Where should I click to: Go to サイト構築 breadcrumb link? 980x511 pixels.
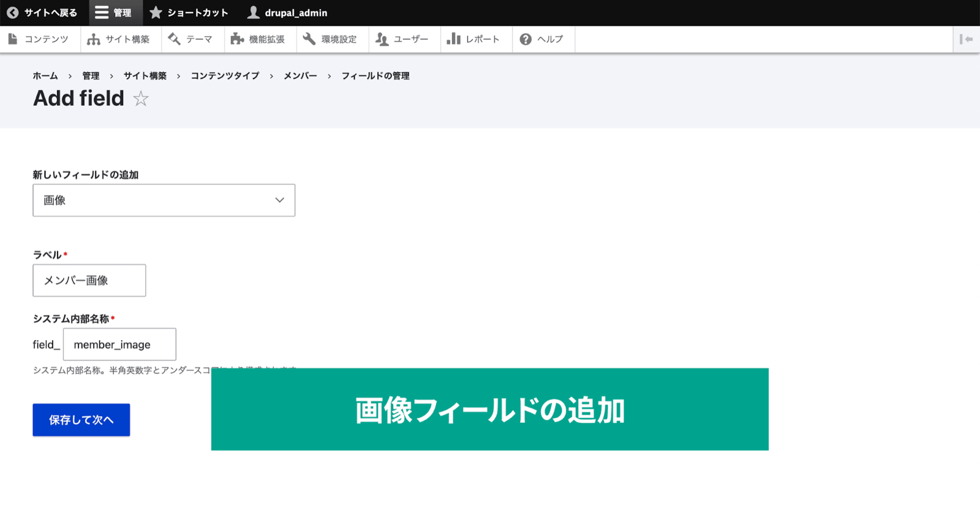[145, 76]
